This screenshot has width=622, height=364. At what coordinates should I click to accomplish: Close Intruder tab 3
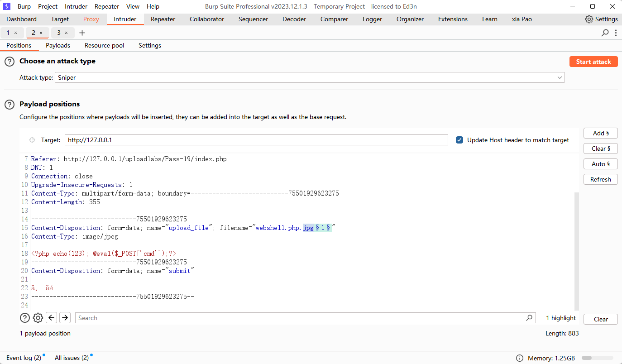click(x=66, y=33)
